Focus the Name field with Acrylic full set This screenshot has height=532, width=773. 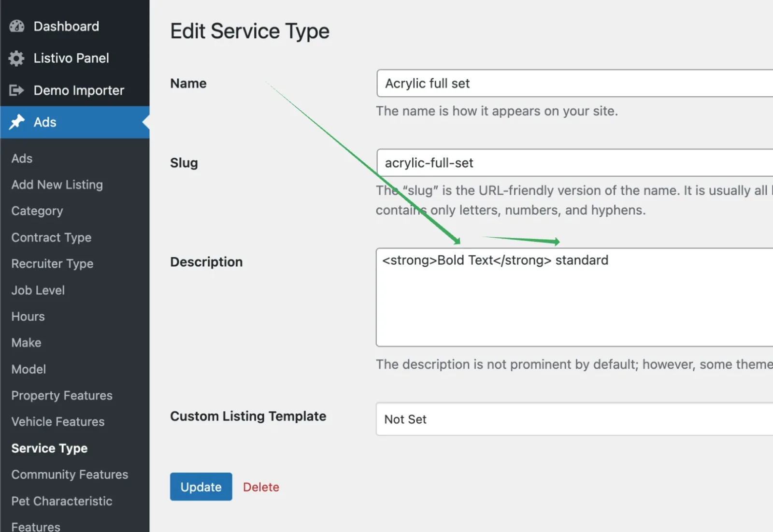coord(575,83)
